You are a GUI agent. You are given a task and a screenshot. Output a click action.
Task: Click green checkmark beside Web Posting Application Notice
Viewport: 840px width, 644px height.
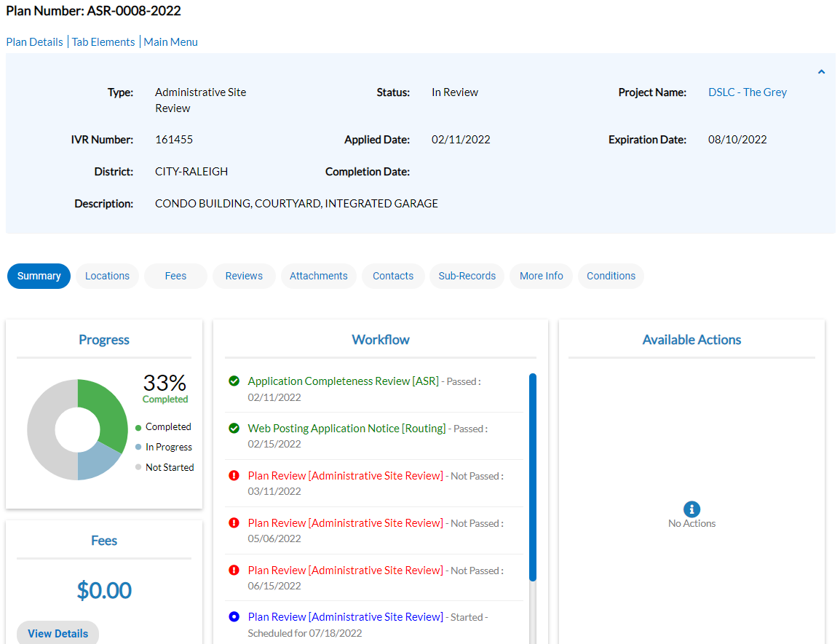tap(234, 429)
